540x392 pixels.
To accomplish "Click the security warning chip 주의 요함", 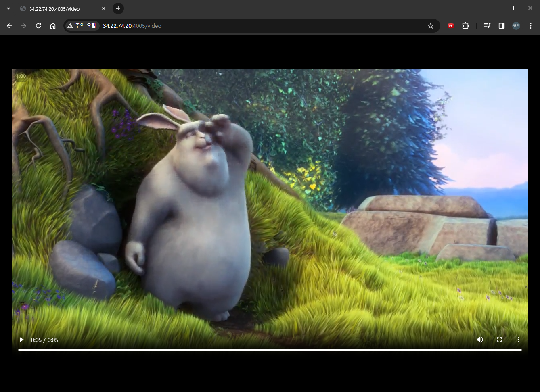I will (x=82, y=26).
